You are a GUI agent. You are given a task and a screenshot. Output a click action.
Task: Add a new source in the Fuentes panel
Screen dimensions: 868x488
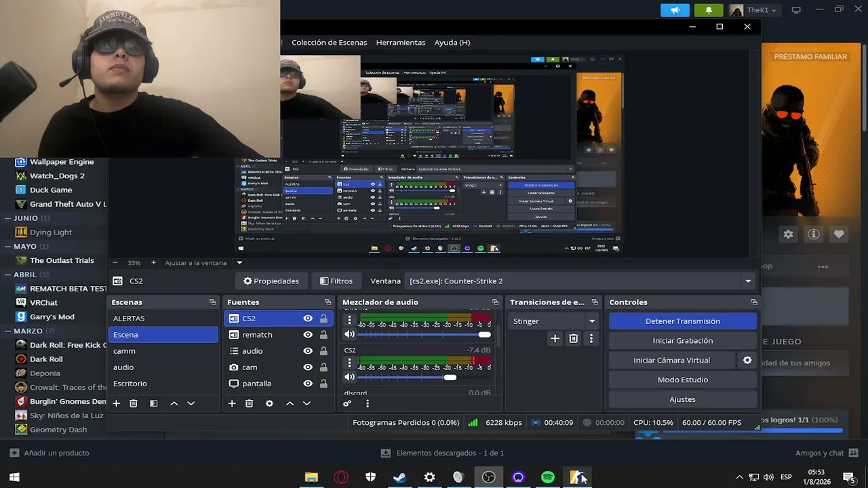coord(232,403)
